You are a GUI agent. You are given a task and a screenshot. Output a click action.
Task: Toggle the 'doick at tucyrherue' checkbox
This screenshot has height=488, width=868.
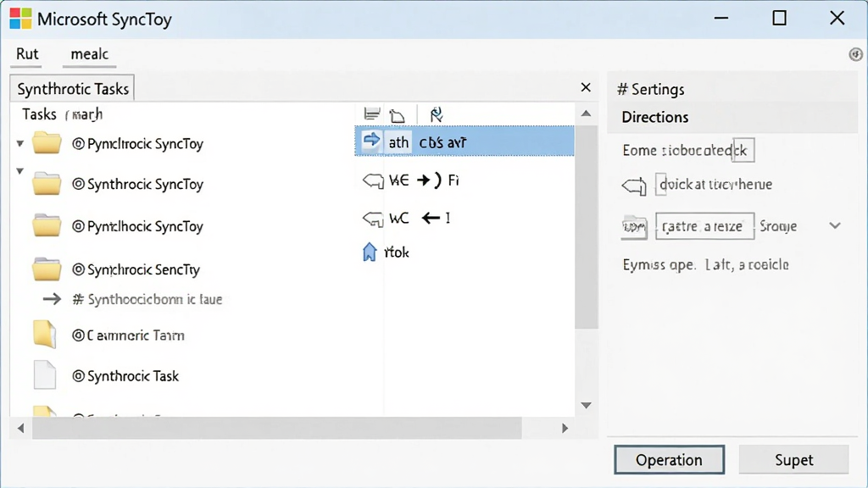(661, 184)
